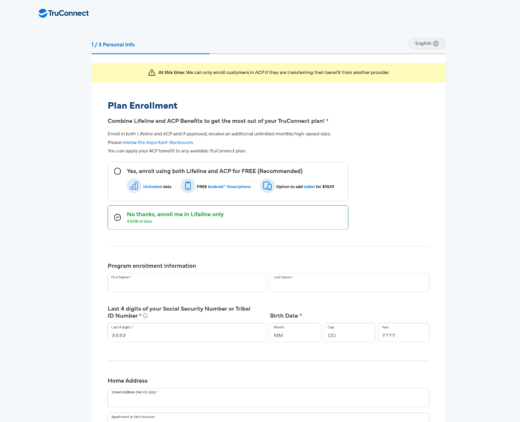This screenshot has width=520, height=422.
Task: Focus the First Name field
Action: [187, 283]
